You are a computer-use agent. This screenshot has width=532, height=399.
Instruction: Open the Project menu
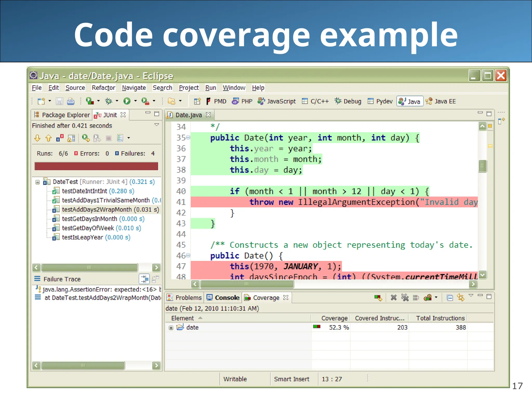pyautogui.click(x=189, y=88)
